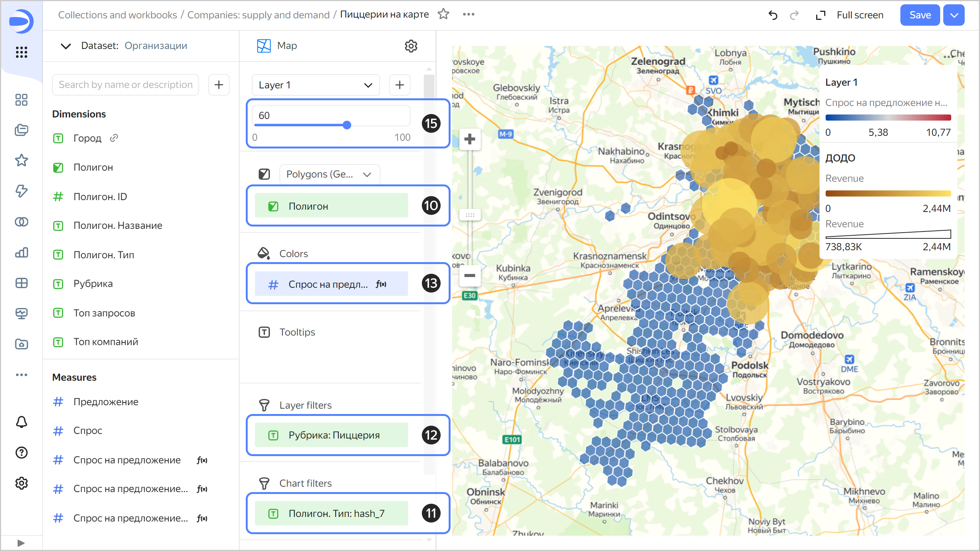The height and width of the screenshot is (551, 980).
Task: Open map chart settings gear
Action: click(411, 46)
